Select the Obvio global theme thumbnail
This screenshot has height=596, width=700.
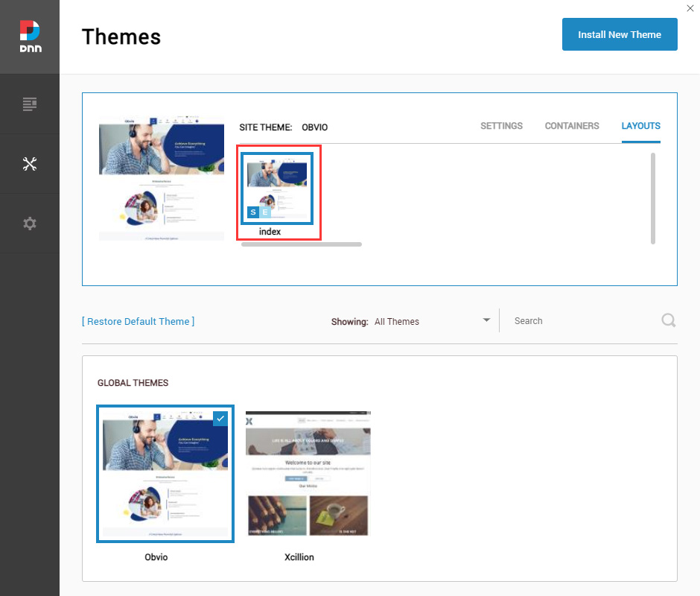[x=165, y=474]
